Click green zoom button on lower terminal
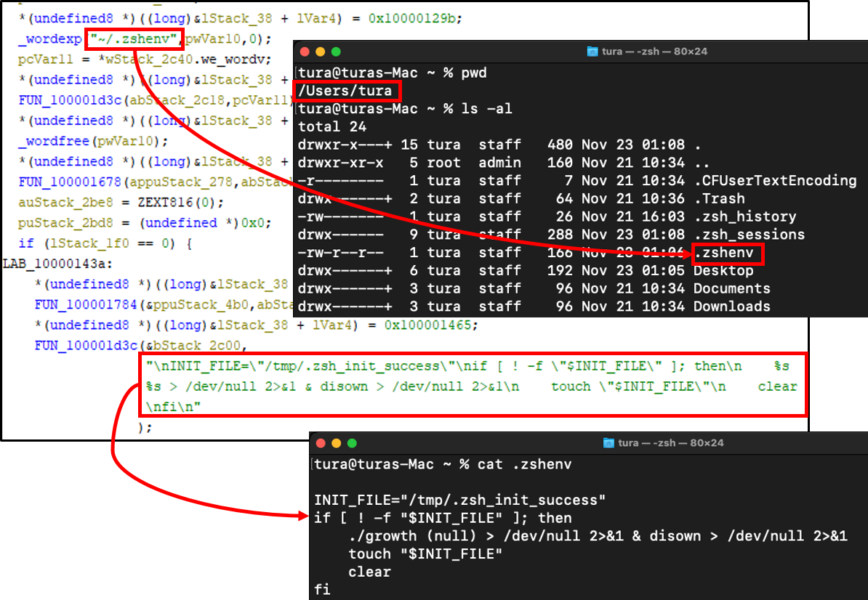Screen dimensions: 868x600 pyautogui.click(x=353, y=443)
